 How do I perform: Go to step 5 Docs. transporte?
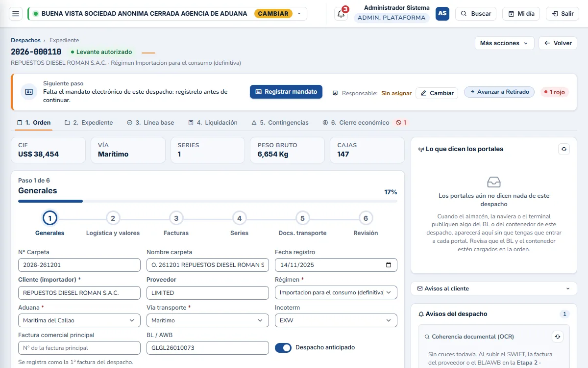click(x=302, y=224)
